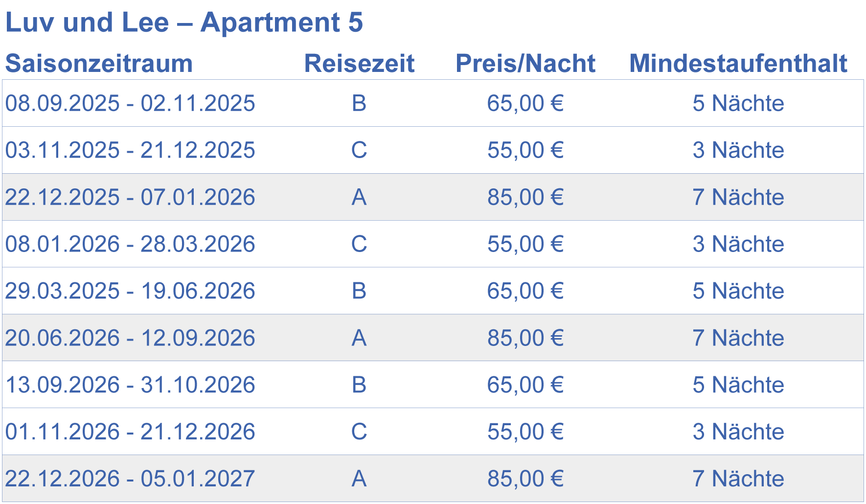Image resolution: width=866 pixels, height=504 pixels.
Task: Click Reisezeit B for the 08.09.2025 season
Action: [x=359, y=103]
